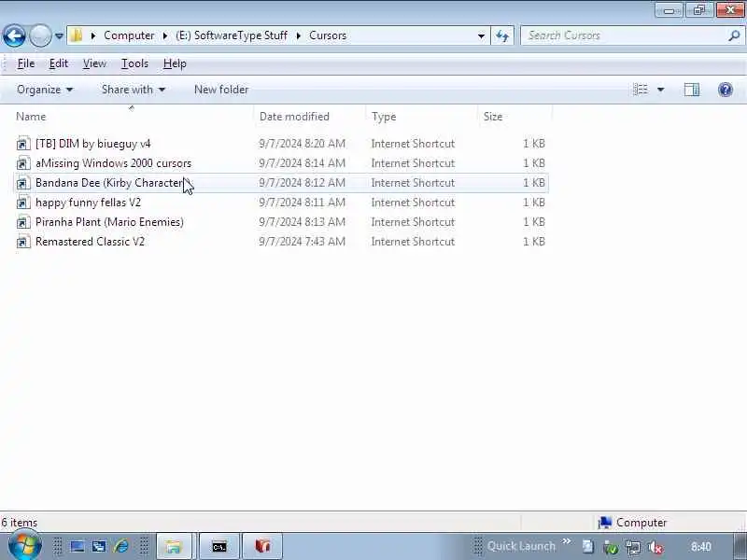This screenshot has height=560, width=747.
Task: Open the Organize dropdown
Action: (45, 90)
